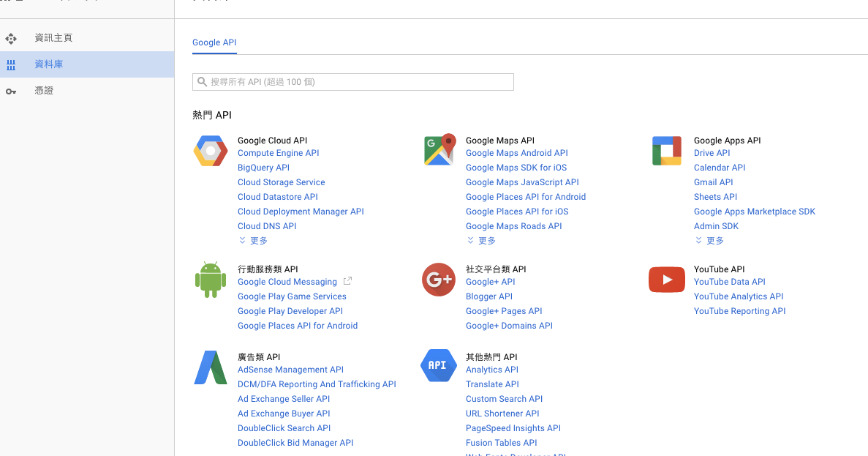Click the Android robot icon

coord(211,280)
